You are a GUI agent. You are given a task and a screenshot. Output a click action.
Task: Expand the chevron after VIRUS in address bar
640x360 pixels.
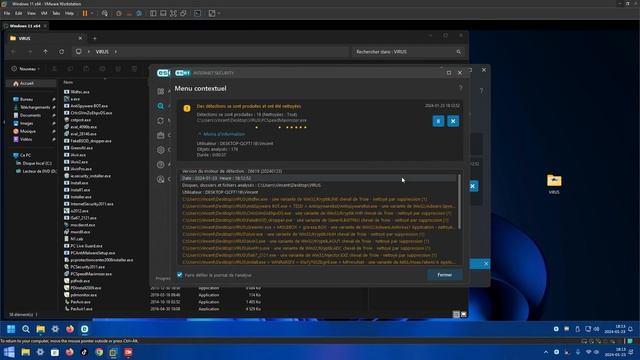[116, 52]
